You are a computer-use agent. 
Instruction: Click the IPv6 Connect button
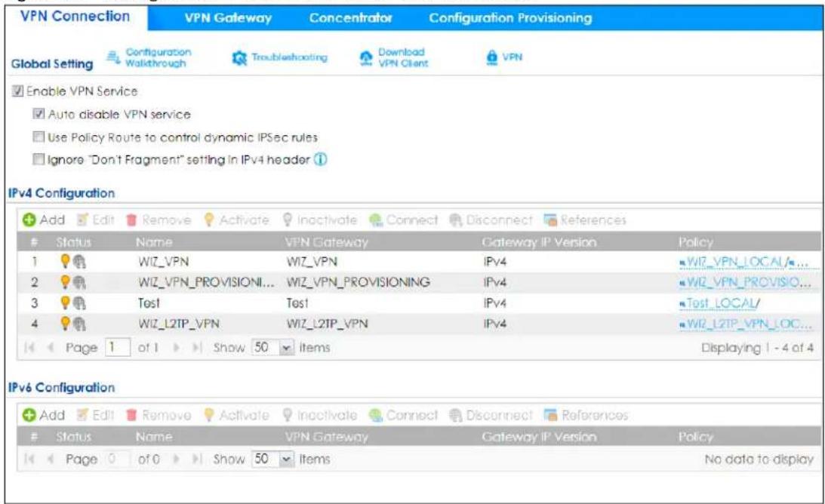click(404, 415)
